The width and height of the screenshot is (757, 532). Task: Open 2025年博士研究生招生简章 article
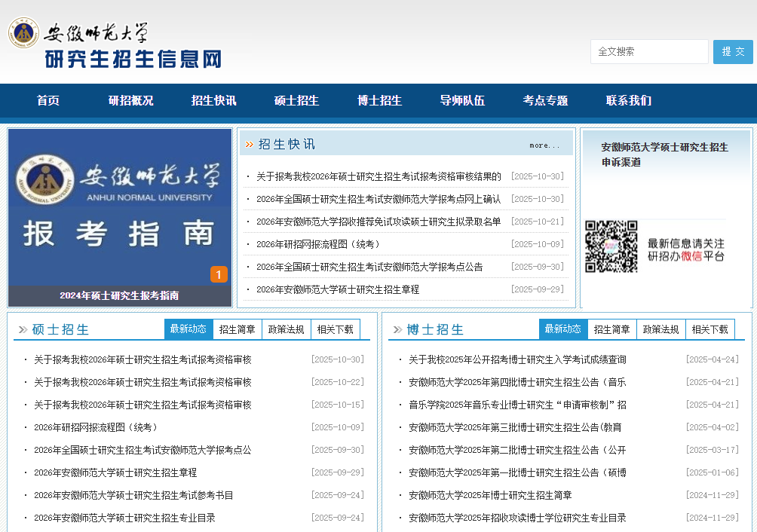(490, 495)
